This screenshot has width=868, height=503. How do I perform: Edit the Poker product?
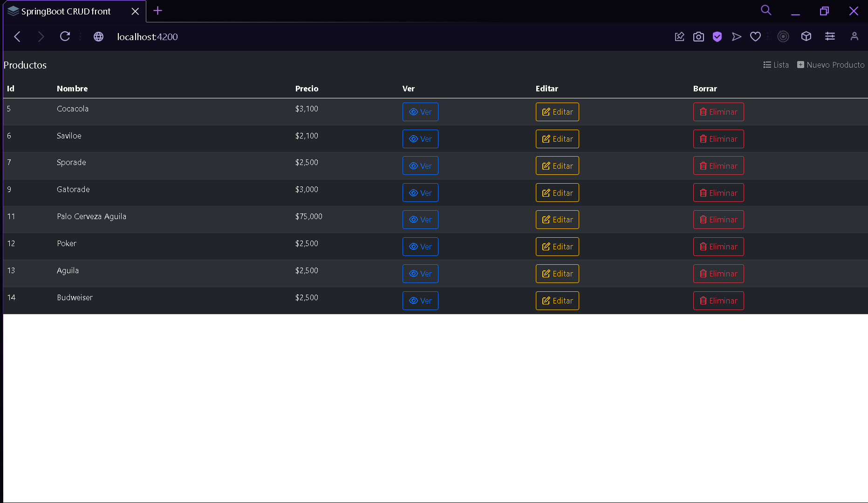[x=557, y=247]
